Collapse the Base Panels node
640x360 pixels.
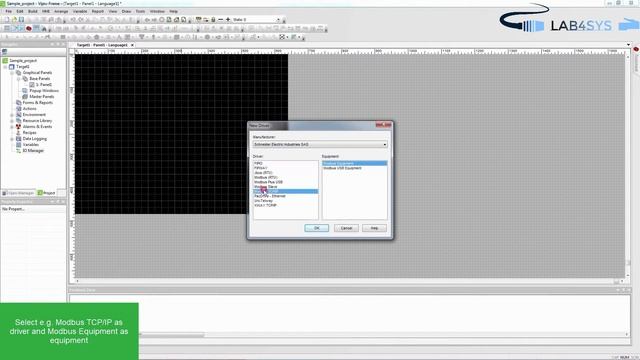tap(19, 78)
